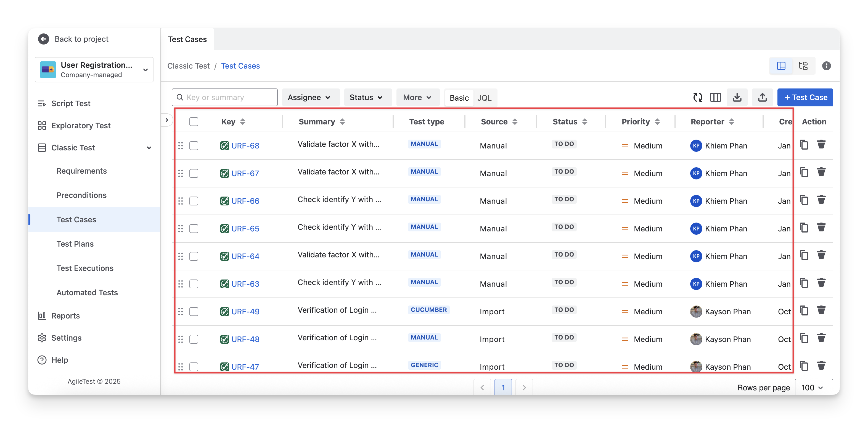The image size is (868, 423).
Task: Switch to the folder tree view icon
Action: [803, 66]
